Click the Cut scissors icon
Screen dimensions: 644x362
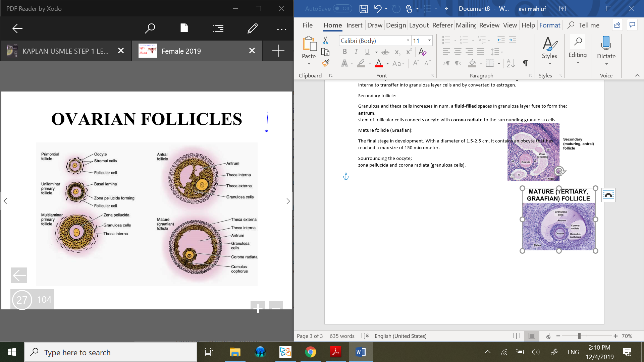pos(325,41)
